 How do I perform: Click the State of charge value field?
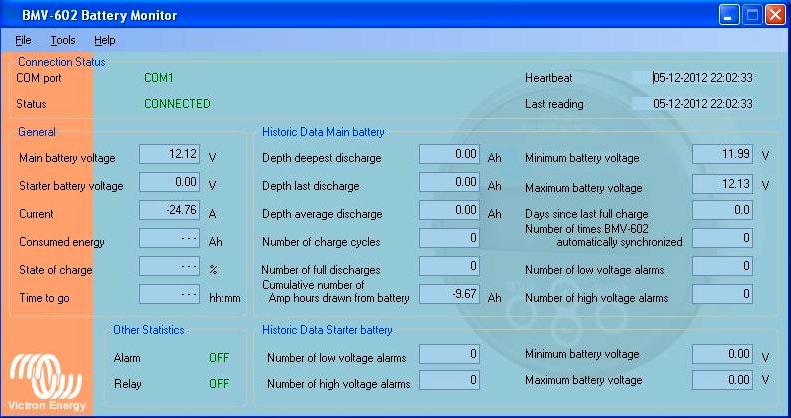coord(170,266)
